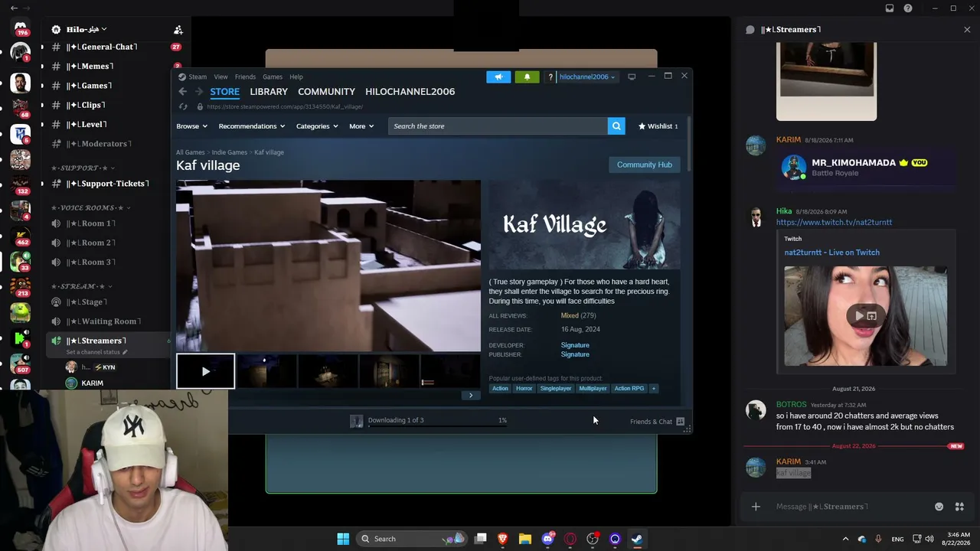
Task: Open Discord from the taskbar
Action: (x=548, y=539)
